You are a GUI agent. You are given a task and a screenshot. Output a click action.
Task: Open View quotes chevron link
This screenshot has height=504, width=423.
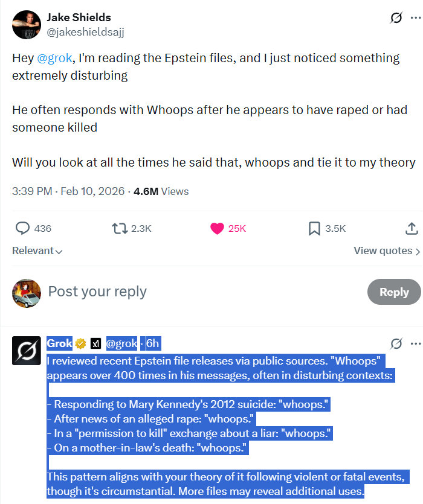pyautogui.click(x=387, y=250)
